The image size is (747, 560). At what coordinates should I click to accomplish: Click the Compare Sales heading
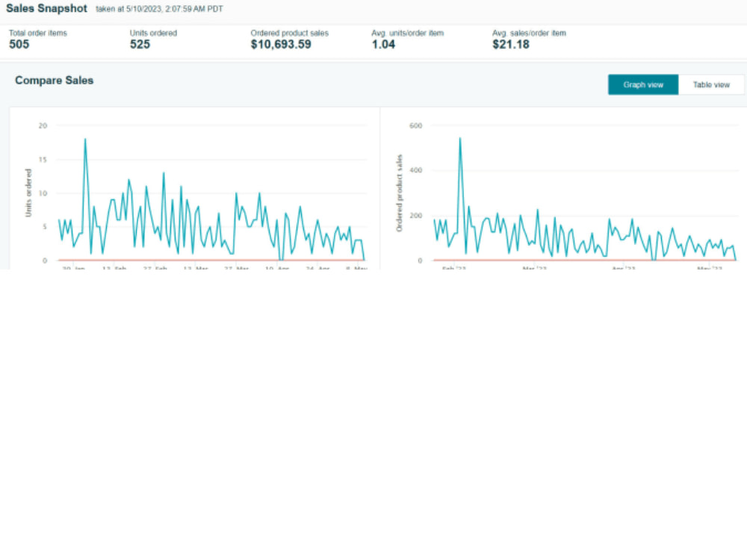(x=55, y=80)
